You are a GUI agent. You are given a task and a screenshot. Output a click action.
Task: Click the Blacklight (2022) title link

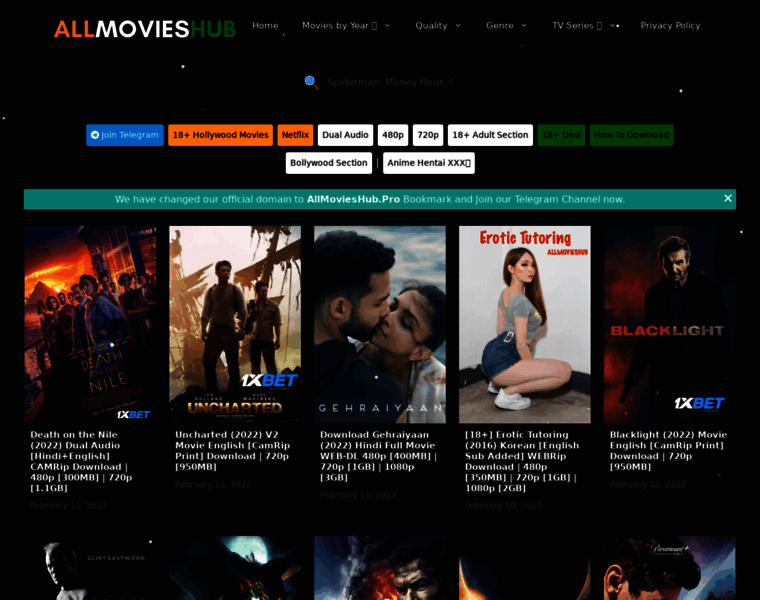[x=668, y=450]
